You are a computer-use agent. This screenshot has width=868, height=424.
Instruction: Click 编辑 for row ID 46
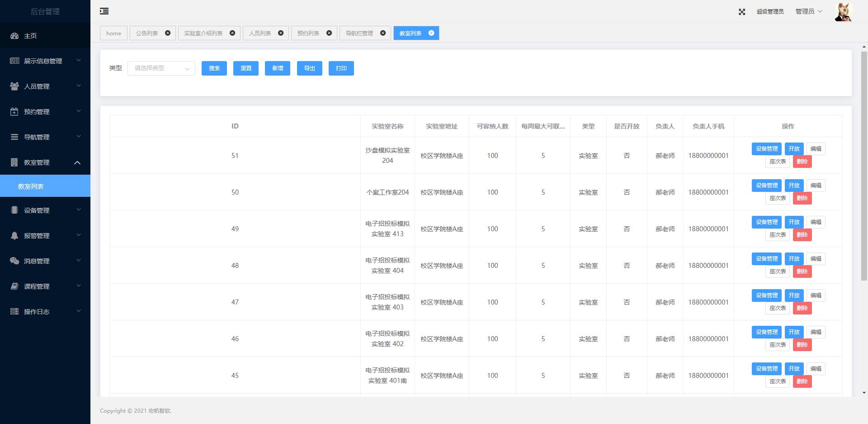point(816,332)
